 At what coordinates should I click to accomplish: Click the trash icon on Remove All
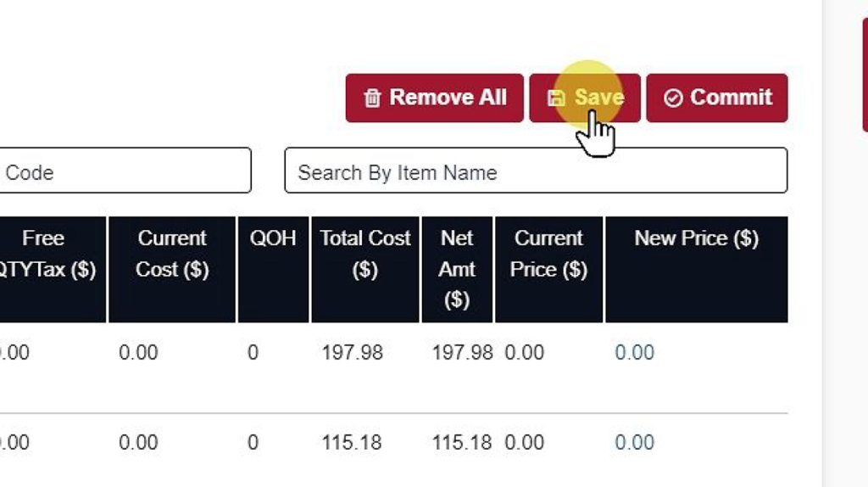tap(372, 98)
